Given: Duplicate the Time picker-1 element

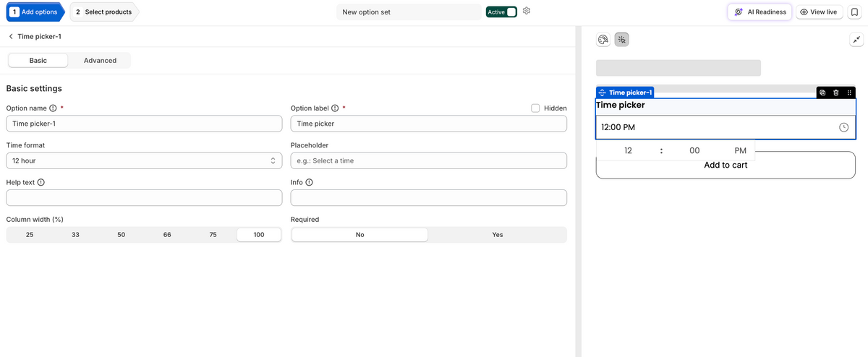Looking at the screenshot, I should [822, 93].
